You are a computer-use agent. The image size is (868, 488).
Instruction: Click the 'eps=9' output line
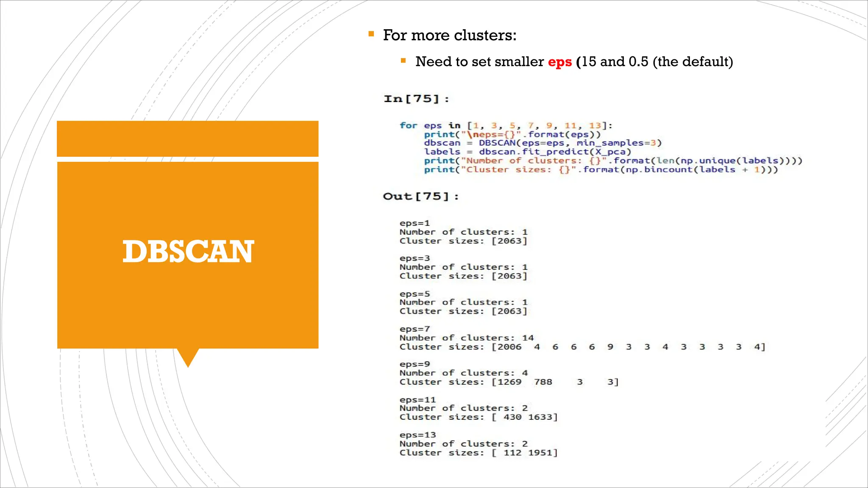[x=415, y=364]
